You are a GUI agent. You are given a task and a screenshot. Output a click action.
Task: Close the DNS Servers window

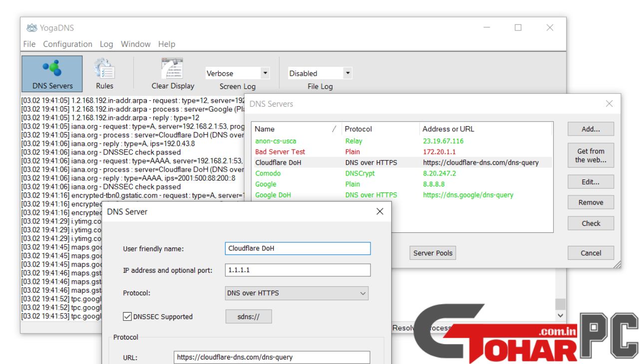pyautogui.click(x=609, y=104)
